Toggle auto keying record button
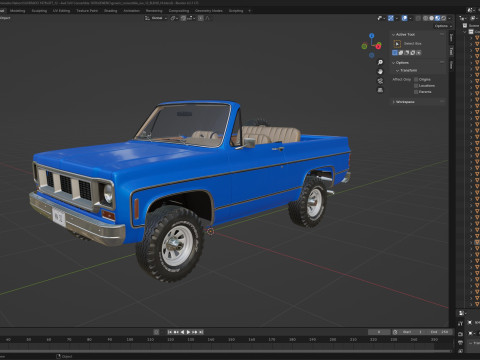 [156, 332]
